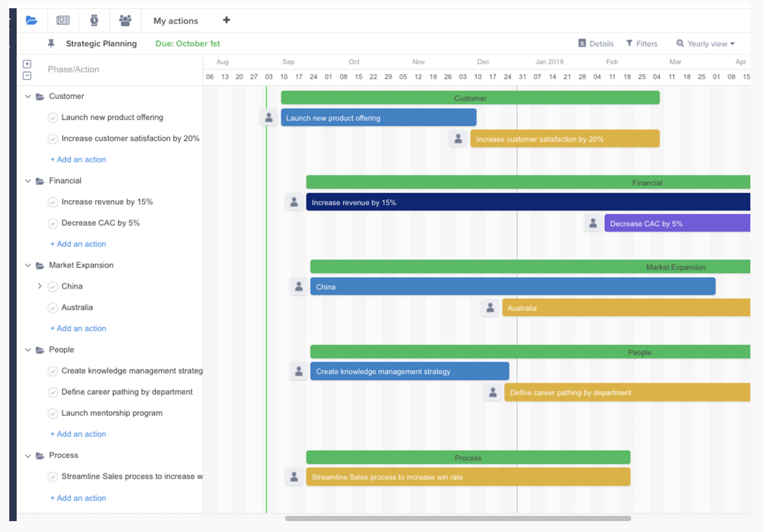Click assignee avatar for Define career pathing bar
This screenshot has height=532, width=764.
coord(493,392)
